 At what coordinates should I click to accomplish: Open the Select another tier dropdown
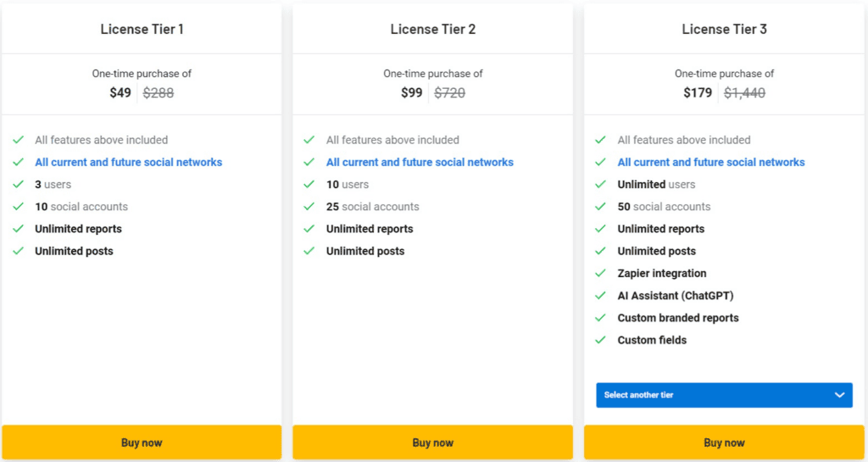pos(724,395)
